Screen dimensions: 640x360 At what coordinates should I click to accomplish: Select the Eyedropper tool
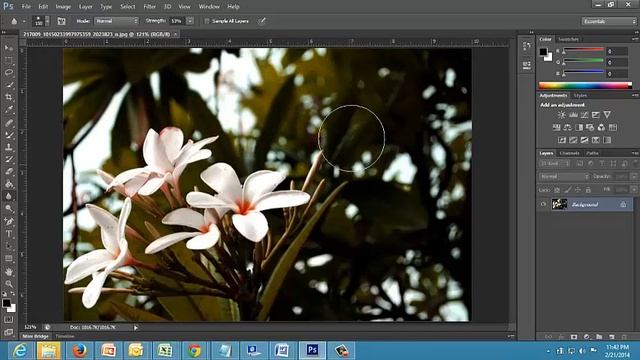click(9, 109)
